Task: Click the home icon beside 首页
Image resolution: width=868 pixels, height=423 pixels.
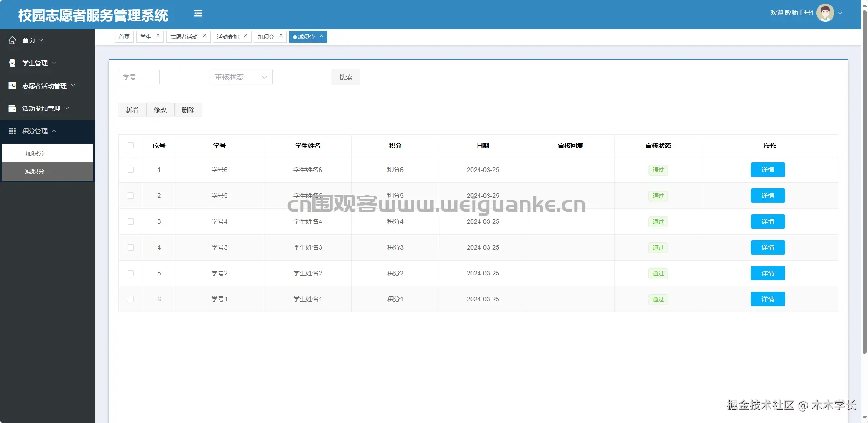Action: (x=12, y=40)
